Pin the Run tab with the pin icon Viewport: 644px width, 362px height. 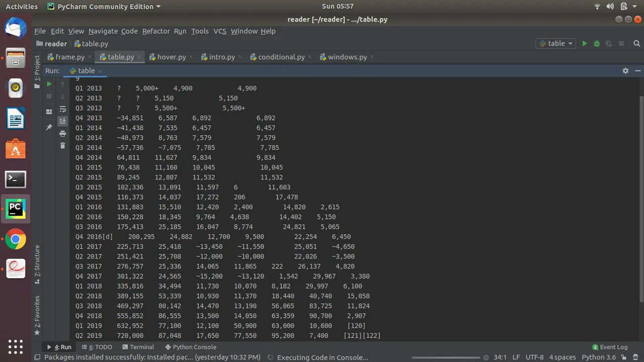coord(49,127)
